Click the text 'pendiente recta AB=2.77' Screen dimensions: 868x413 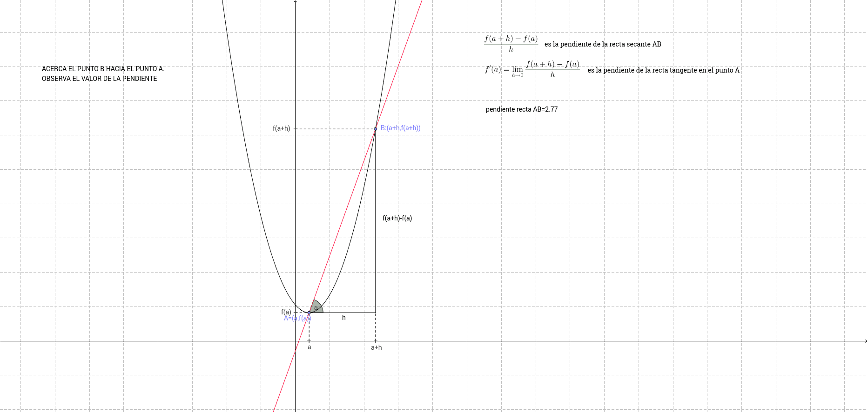coord(522,109)
